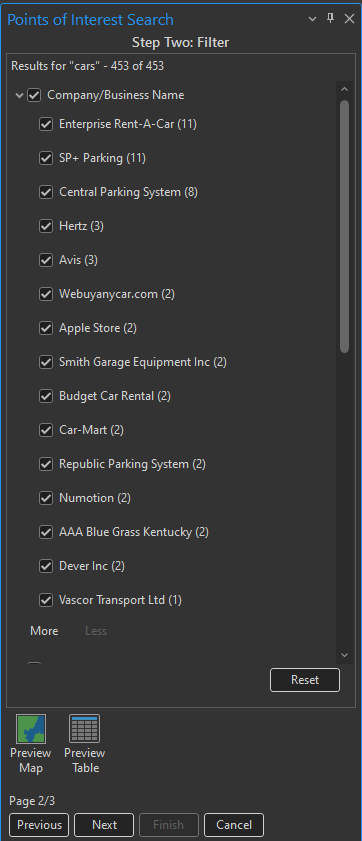Select the results summary text for "cars"
The height and width of the screenshot is (841, 362).
click(x=87, y=66)
